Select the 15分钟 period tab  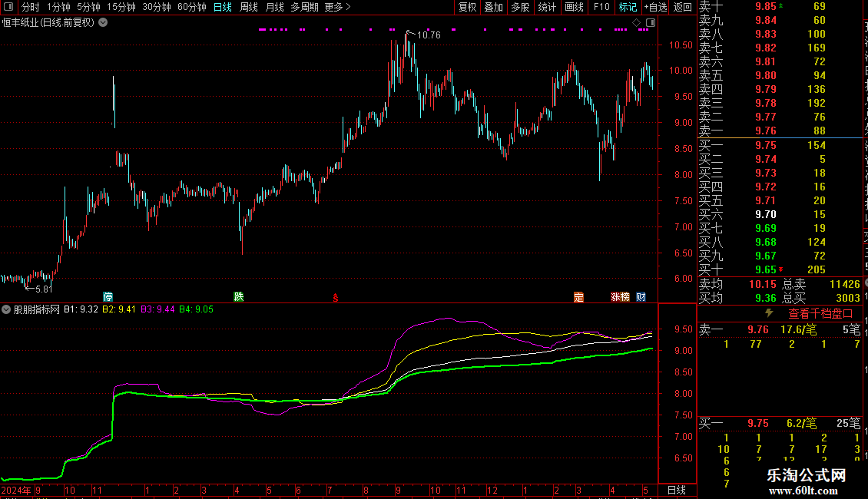point(121,7)
